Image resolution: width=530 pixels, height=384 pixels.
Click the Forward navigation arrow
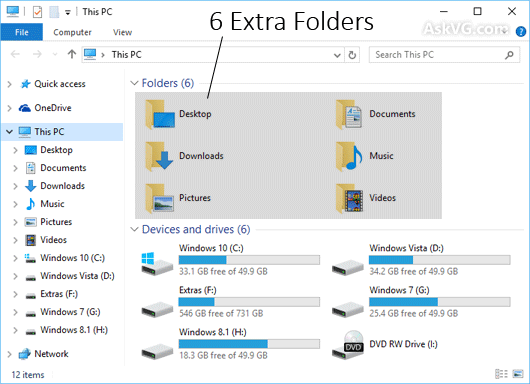point(37,54)
